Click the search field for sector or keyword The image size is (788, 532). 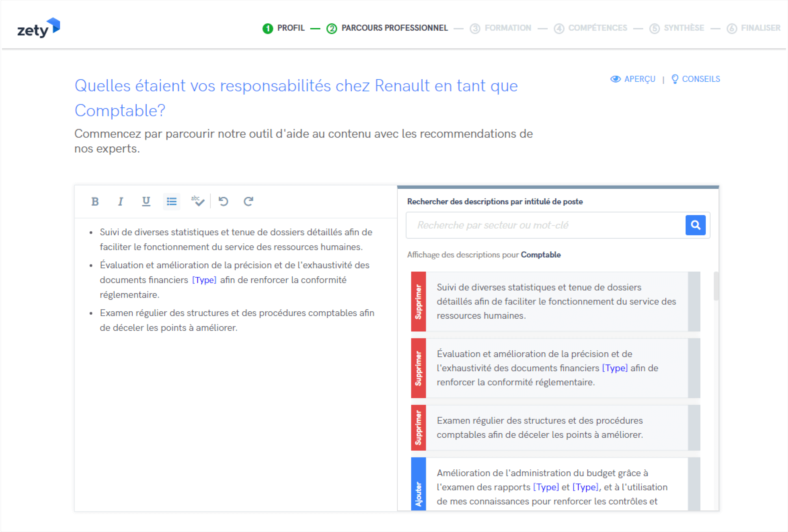pyautogui.click(x=543, y=225)
